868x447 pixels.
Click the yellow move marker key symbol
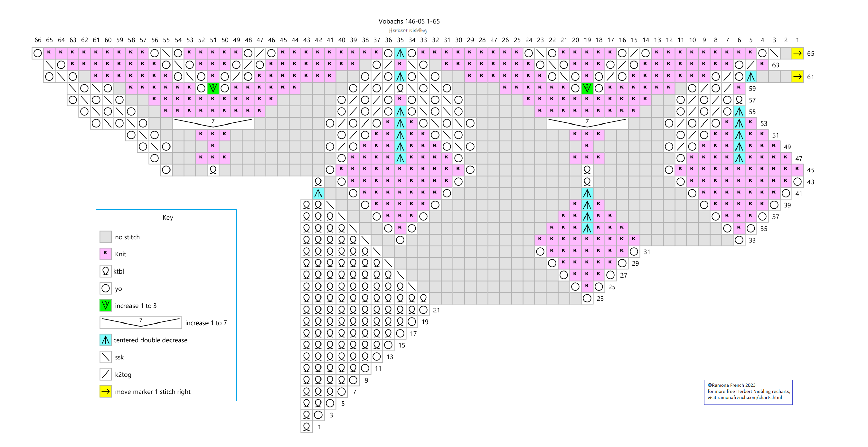106,391
